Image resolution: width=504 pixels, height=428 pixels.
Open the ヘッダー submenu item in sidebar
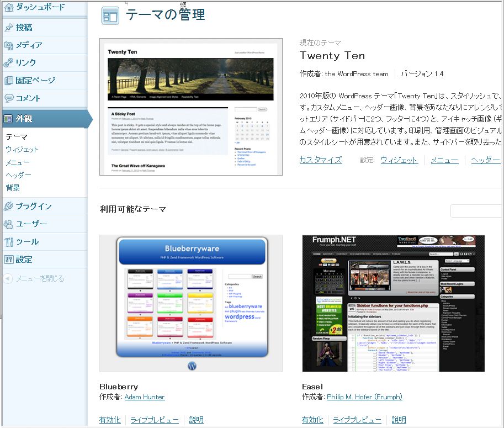(x=18, y=175)
